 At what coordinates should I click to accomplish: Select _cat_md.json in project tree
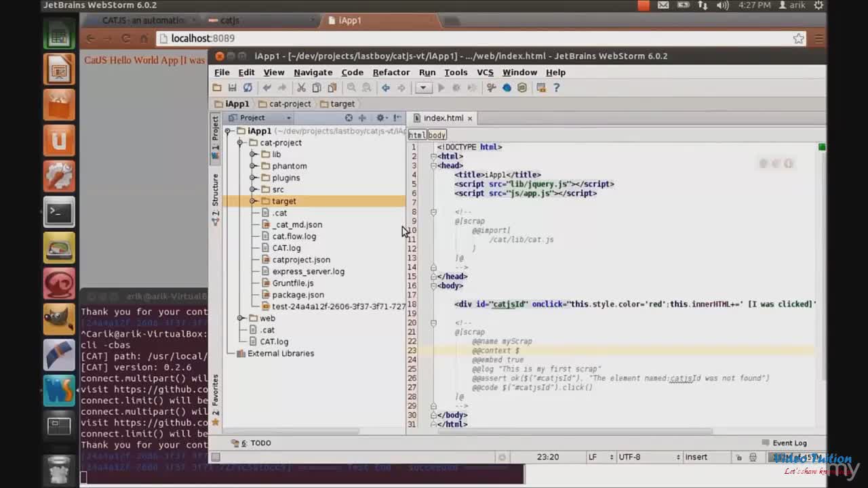pyautogui.click(x=298, y=224)
